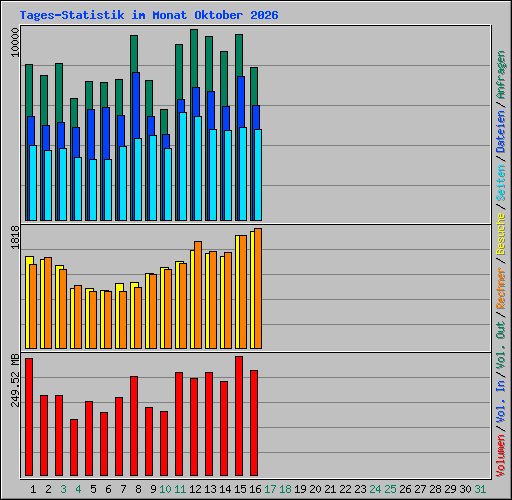This screenshot has height=500, width=512.
Task: Select green day 24 label
Action: (375, 489)
